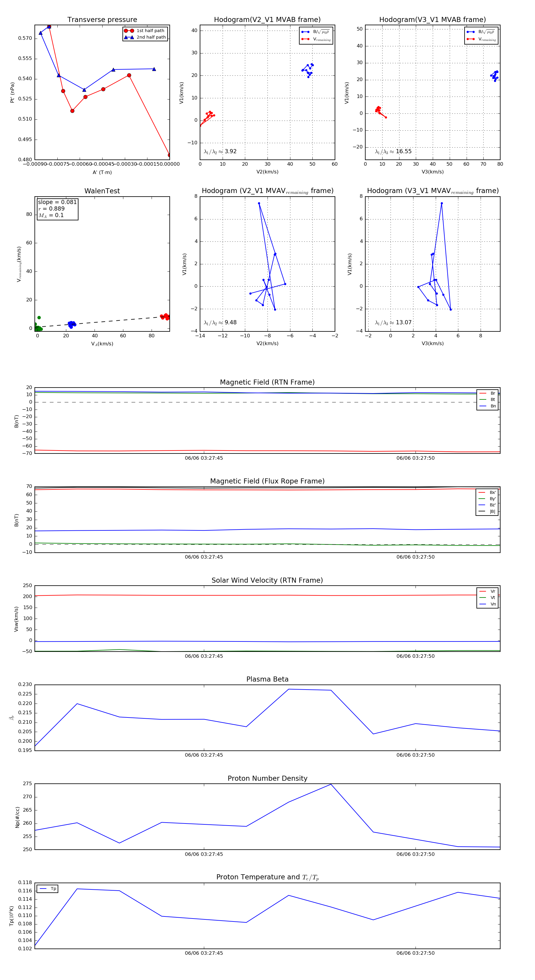Click the eigenvalue ratio annotation reading 16.55
The width and height of the screenshot is (535, 980).
(393, 151)
